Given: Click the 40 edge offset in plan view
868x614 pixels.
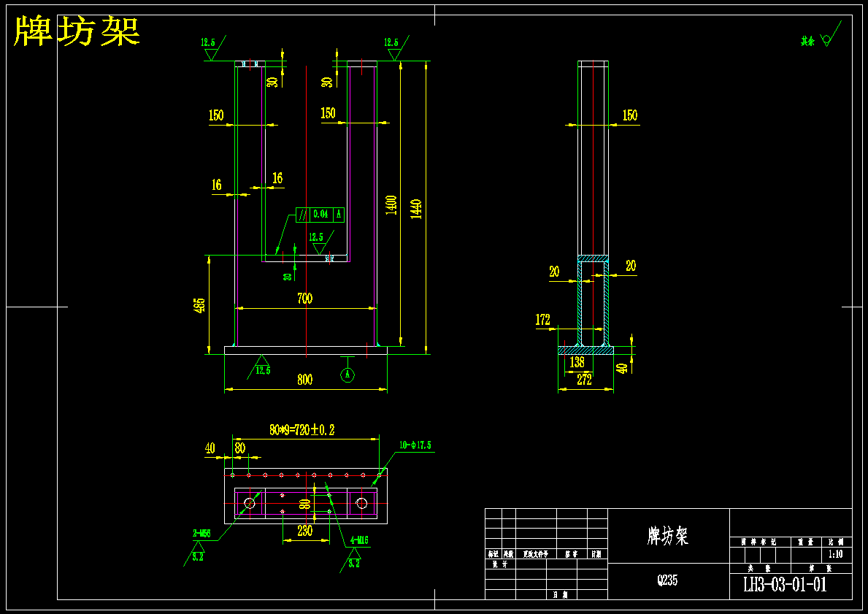Looking at the screenshot, I should tap(210, 448).
